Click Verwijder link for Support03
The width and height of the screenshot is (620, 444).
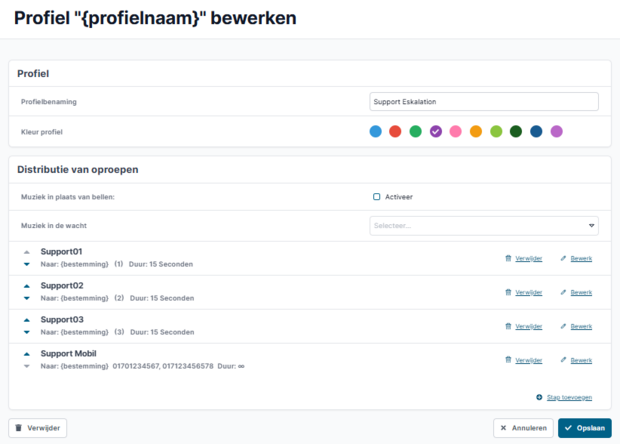[529, 326]
